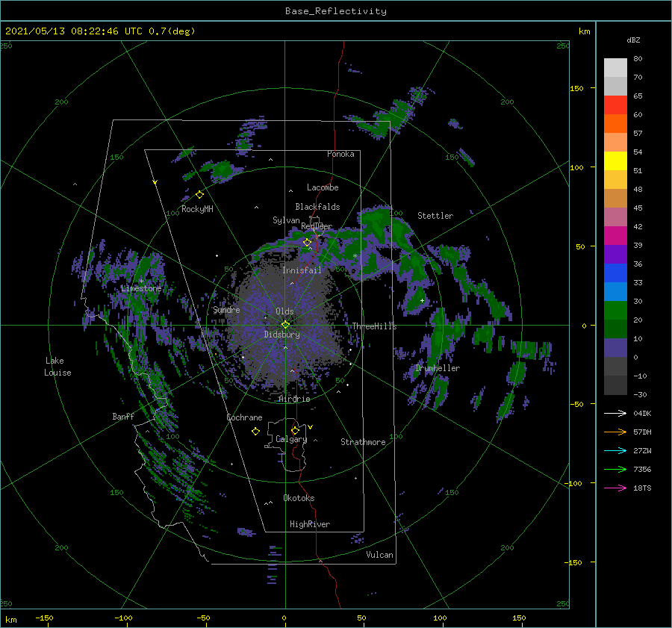Click the yellow diamond marker above Calgary
The height and width of the screenshot is (628, 672).
coord(295,430)
